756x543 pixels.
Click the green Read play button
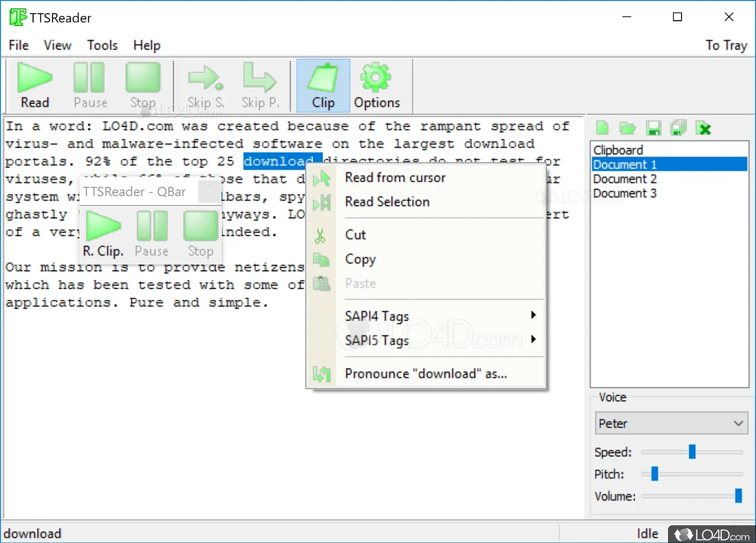(35, 86)
